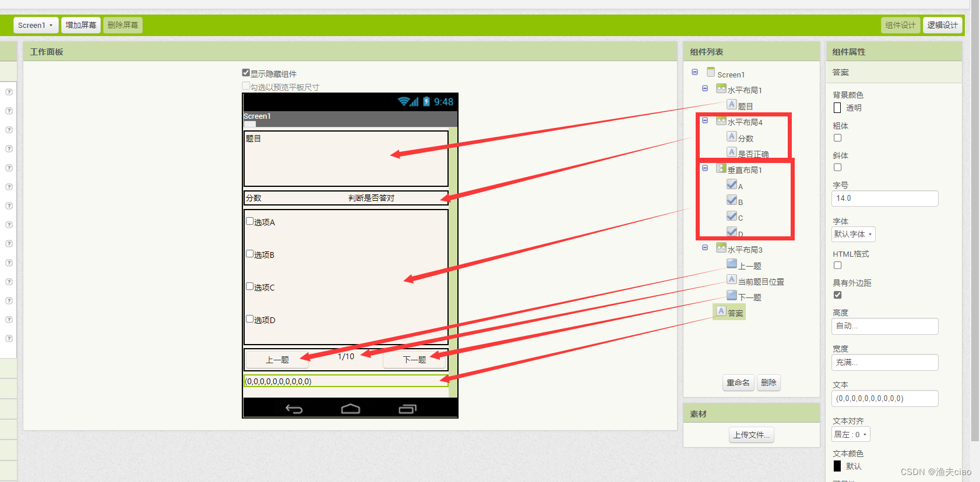Open the 文本颜色 black color swatch

coord(837,466)
